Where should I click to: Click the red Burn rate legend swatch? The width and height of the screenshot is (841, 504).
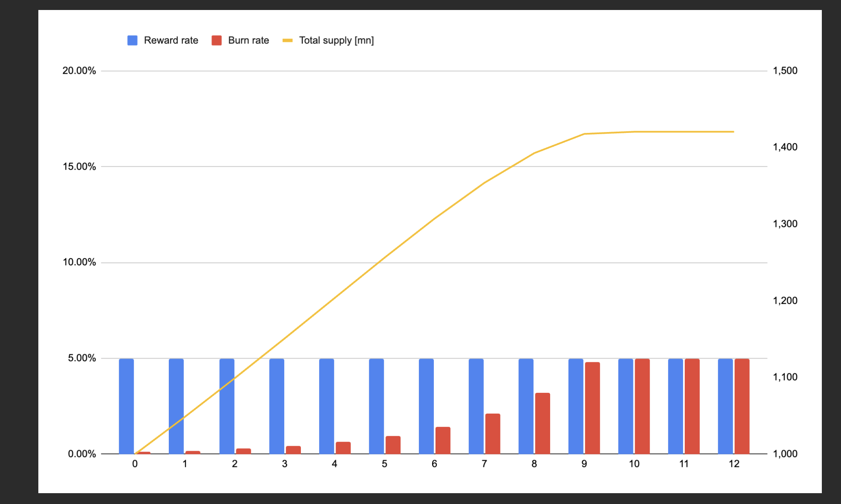[x=217, y=40]
